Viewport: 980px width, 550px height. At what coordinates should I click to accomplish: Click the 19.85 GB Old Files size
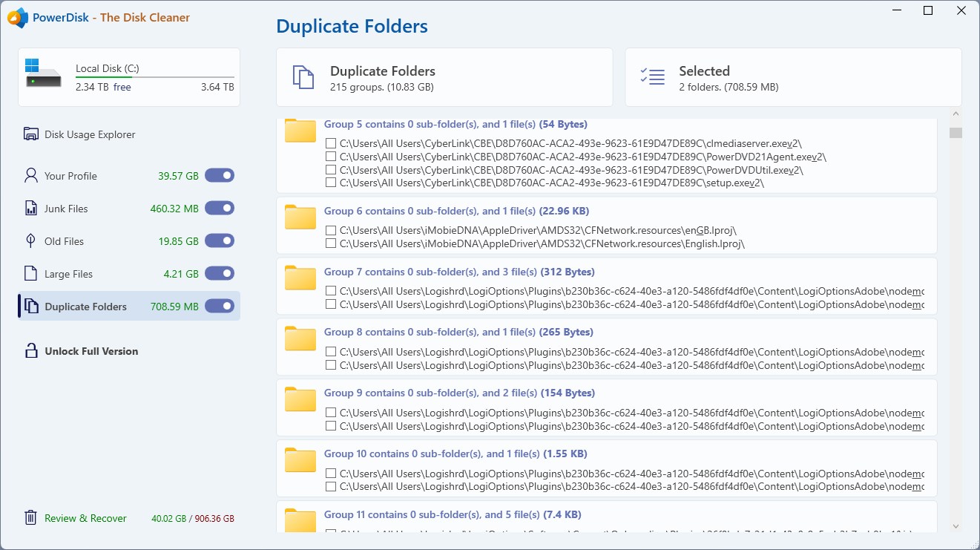point(178,241)
